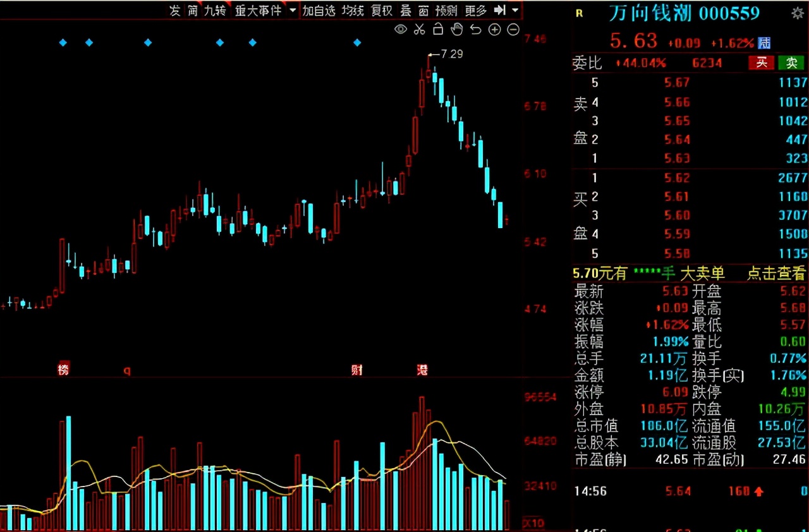Click the 市盈(动) 27.46 value

tap(789, 459)
